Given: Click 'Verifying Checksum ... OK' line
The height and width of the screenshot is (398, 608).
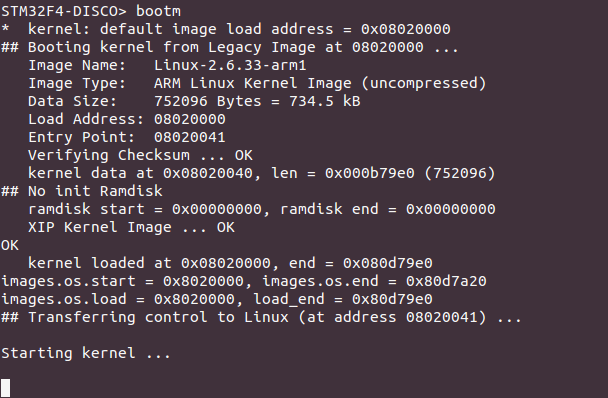Looking at the screenshot, I should coord(140,155).
